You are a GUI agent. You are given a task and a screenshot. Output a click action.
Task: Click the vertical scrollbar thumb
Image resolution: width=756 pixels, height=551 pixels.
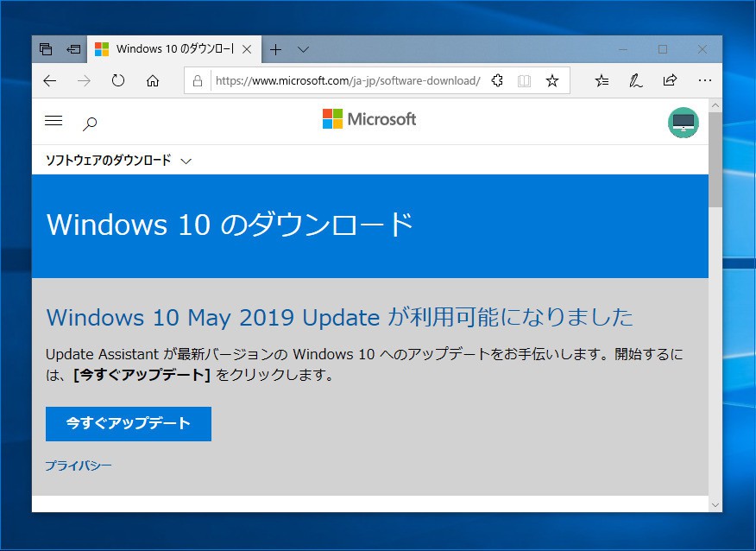(715, 160)
